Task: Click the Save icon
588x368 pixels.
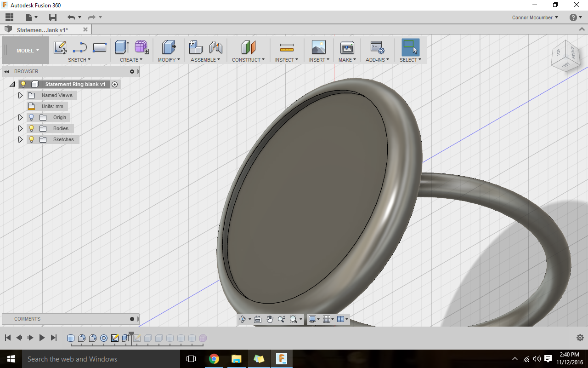Action: pyautogui.click(x=53, y=17)
